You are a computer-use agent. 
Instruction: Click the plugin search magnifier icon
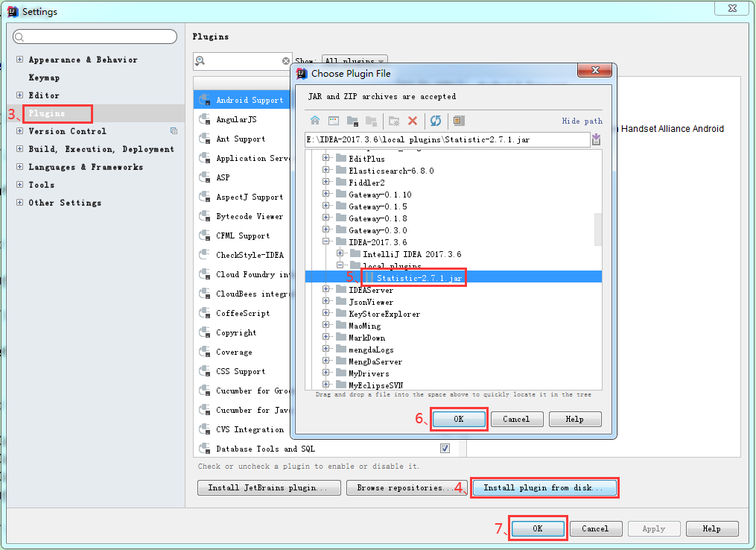pos(200,61)
